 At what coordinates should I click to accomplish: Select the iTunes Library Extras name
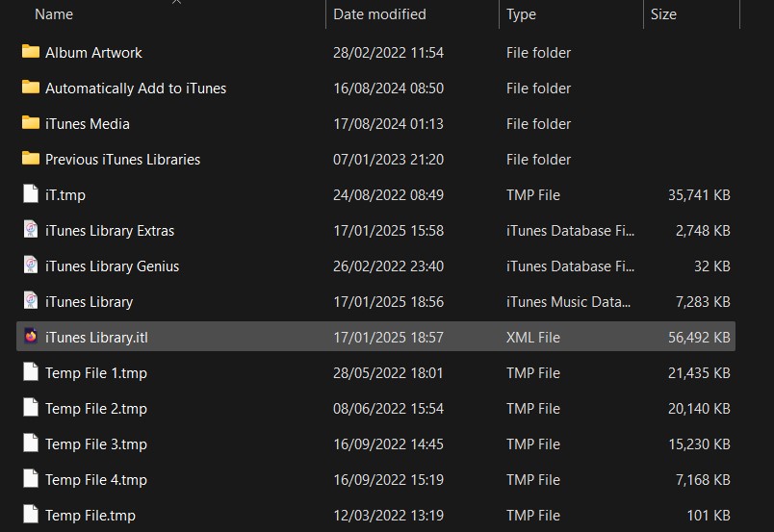[x=110, y=231]
